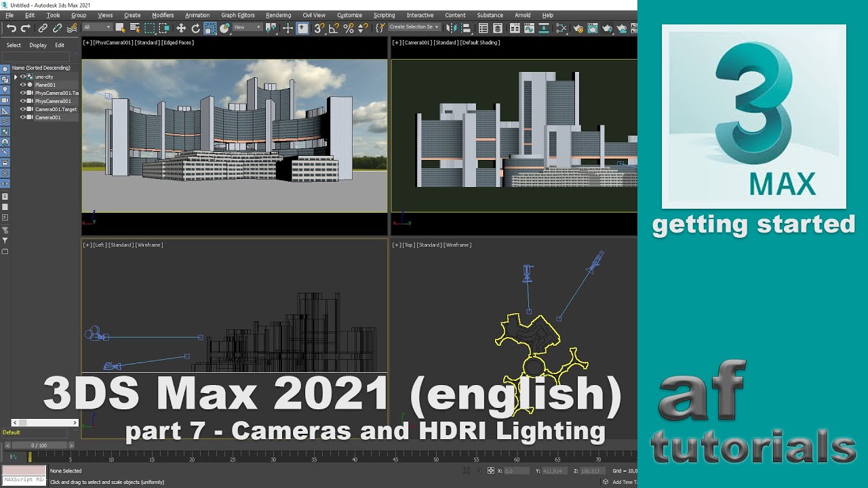868x488 pixels.
Task: Click the Select and Place tool
Action: tap(224, 28)
